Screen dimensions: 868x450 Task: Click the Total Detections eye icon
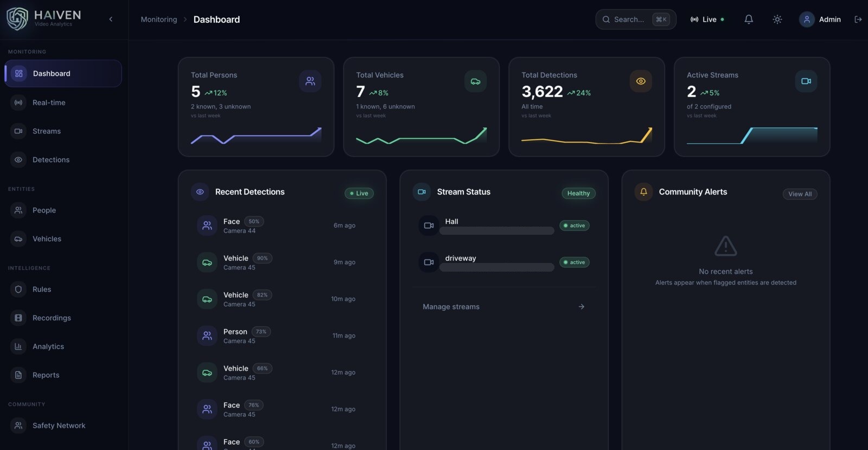pos(641,81)
